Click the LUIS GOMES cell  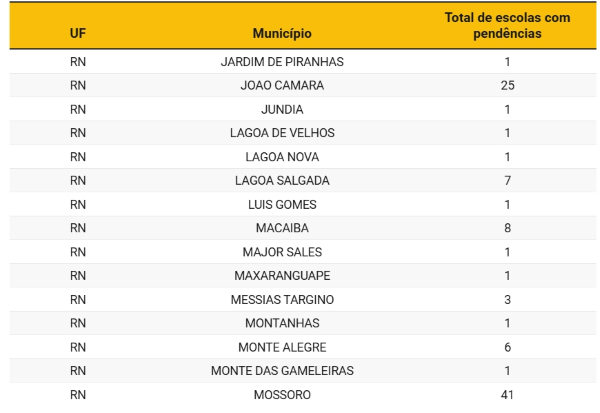282,204
